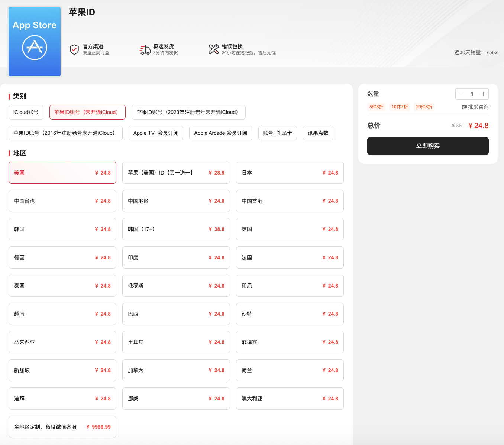This screenshot has height=445, width=504.
Task: Click the wrench exchange guarantee icon
Action: [x=214, y=49]
